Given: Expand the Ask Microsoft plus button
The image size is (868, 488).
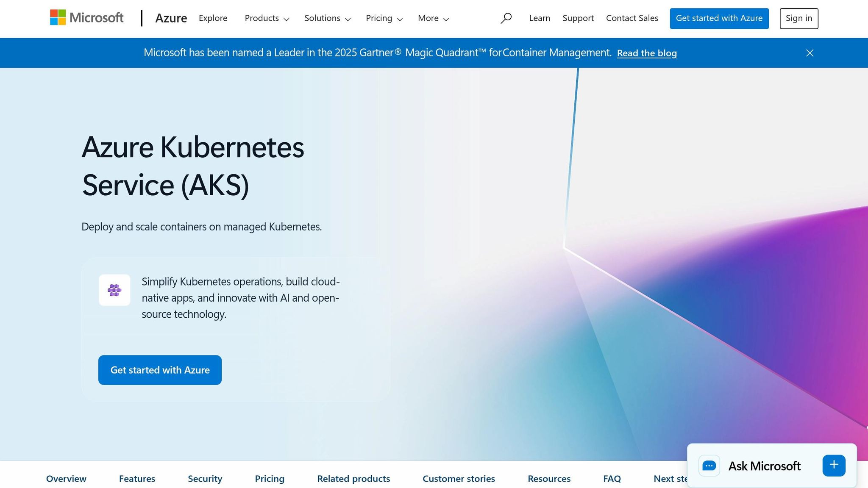Looking at the screenshot, I should (834, 466).
